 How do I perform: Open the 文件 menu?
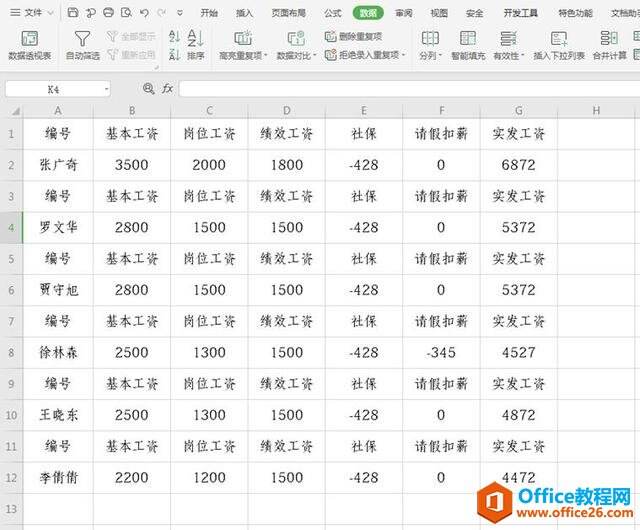(x=32, y=13)
